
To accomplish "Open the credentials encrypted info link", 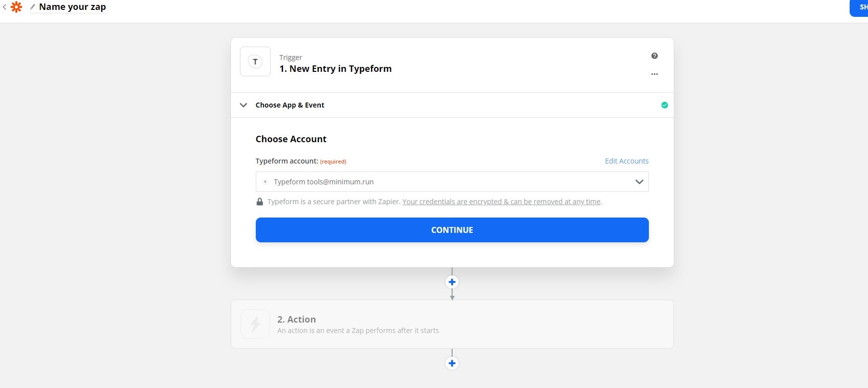I will pyautogui.click(x=501, y=202).
